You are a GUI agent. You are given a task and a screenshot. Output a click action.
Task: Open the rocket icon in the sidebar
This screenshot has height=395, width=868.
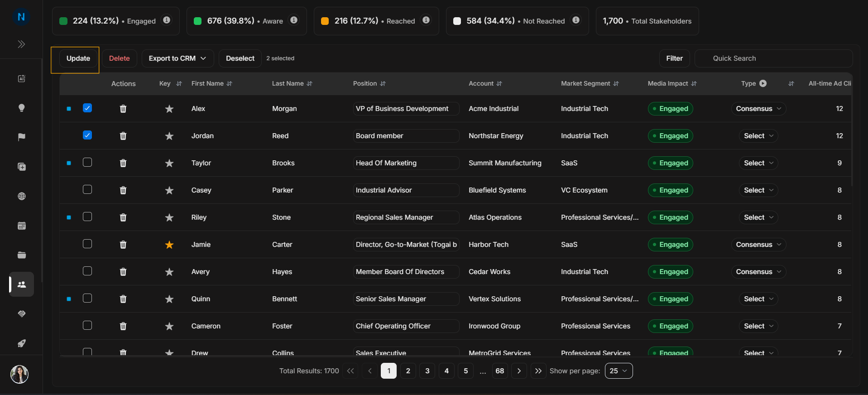[21, 343]
